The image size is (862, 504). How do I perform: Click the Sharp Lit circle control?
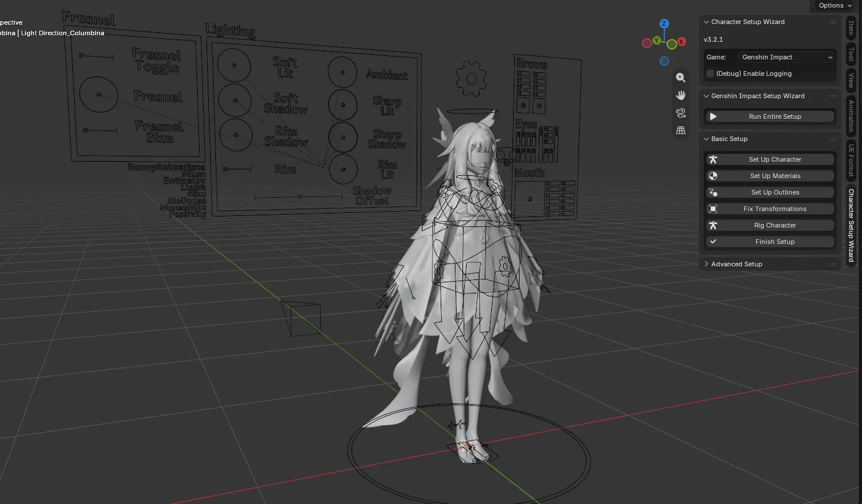click(x=342, y=105)
